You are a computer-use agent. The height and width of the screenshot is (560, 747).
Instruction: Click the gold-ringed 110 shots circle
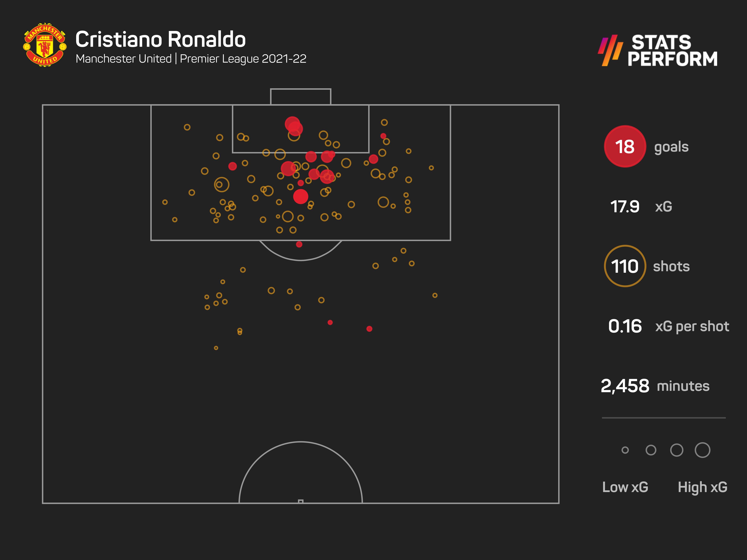(625, 266)
